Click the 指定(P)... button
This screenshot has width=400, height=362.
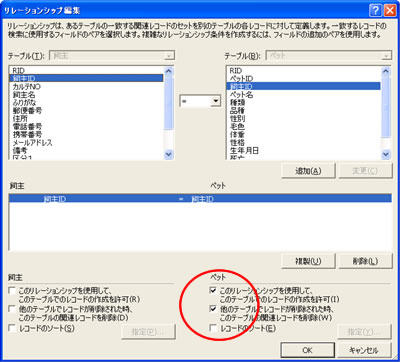click(x=148, y=332)
